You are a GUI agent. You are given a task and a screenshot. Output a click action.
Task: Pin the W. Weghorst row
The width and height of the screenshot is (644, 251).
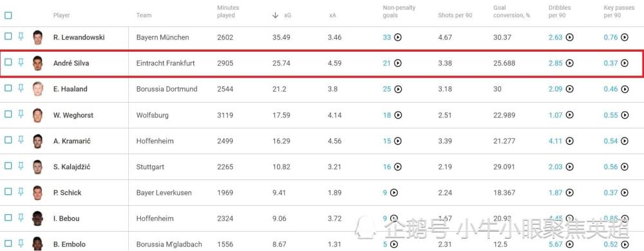click(21, 114)
